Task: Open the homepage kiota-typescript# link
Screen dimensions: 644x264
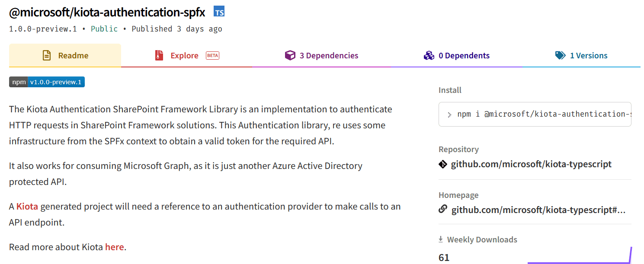Action: 538,210
